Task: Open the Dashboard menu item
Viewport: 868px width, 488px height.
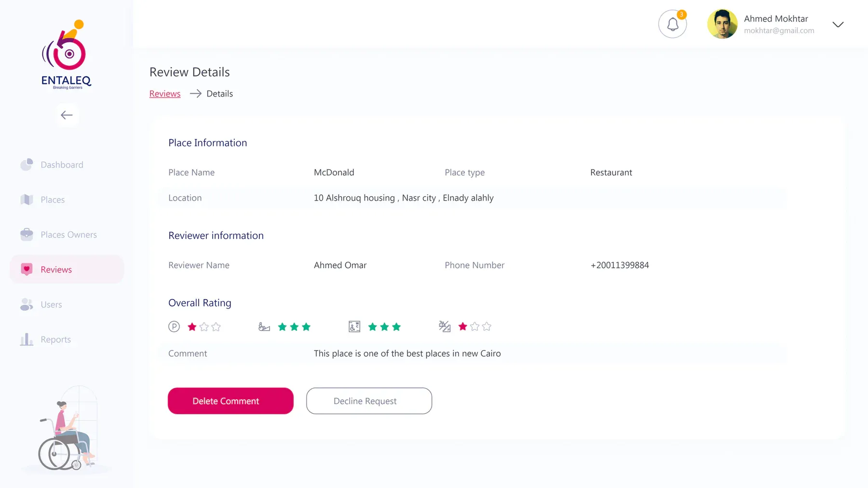Action: click(62, 165)
